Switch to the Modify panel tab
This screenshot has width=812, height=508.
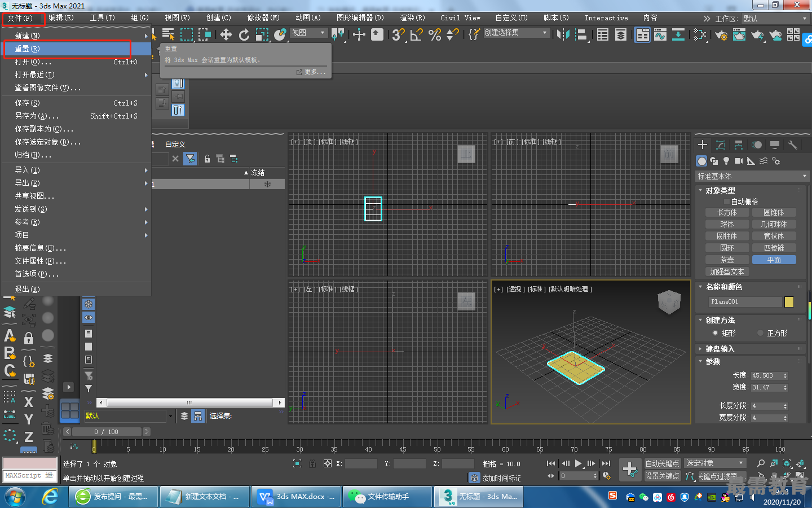721,145
